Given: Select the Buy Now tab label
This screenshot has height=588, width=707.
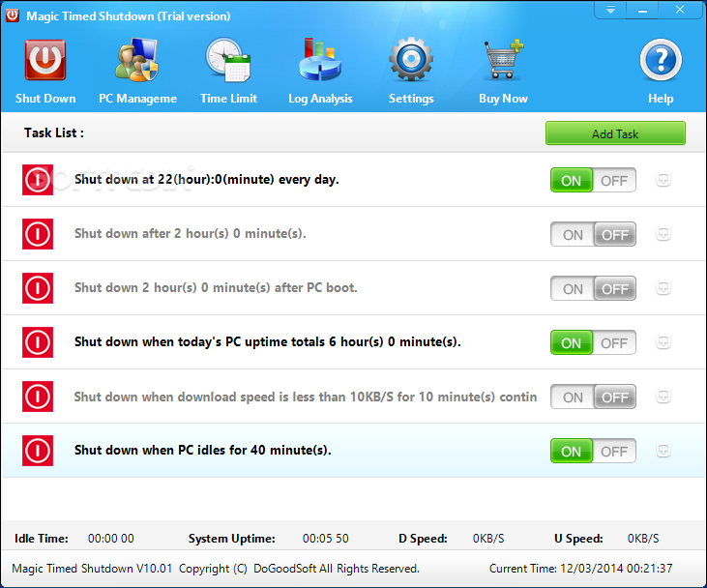Looking at the screenshot, I should [503, 99].
